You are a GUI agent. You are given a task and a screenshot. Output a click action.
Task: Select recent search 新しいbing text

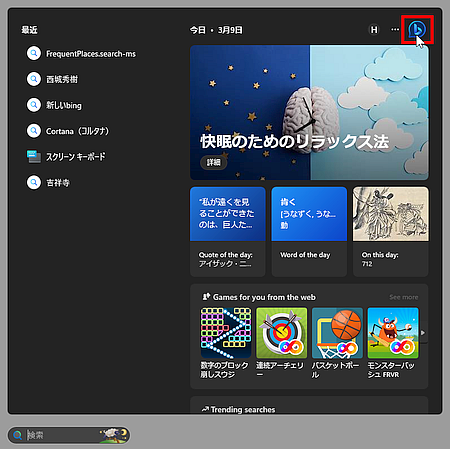pyautogui.click(x=64, y=105)
